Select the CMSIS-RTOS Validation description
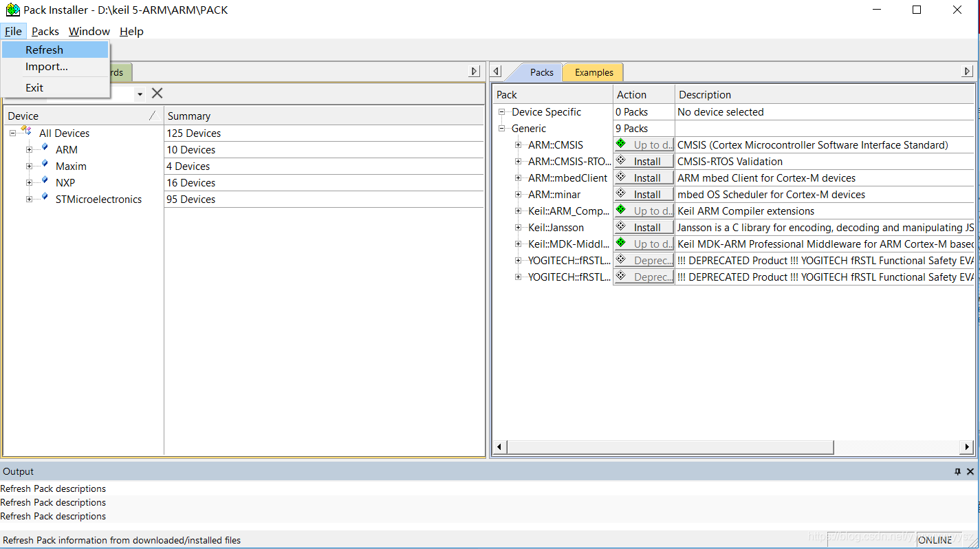The image size is (980, 549). 730,162
